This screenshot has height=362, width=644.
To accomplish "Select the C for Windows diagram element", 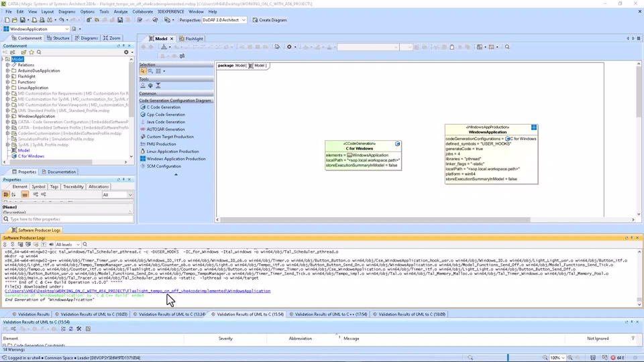I will (363, 156).
